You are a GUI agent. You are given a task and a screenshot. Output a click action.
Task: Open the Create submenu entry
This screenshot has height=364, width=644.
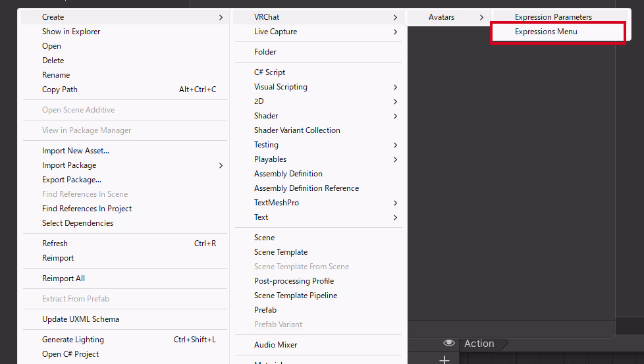[x=125, y=17]
